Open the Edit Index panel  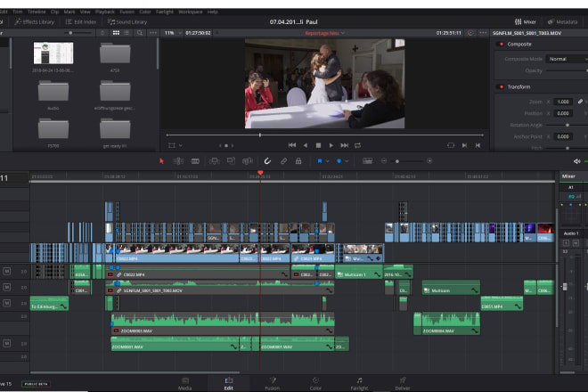click(x=81, y=21)
